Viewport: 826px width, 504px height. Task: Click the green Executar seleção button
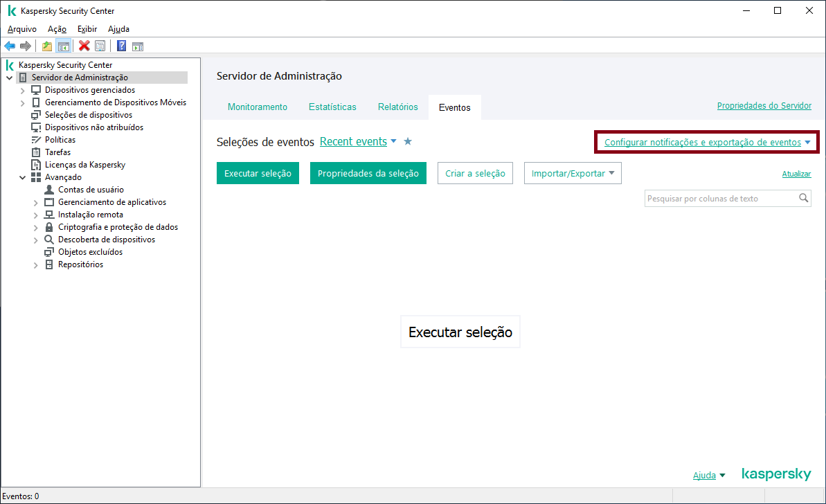[x=258, y=173]
